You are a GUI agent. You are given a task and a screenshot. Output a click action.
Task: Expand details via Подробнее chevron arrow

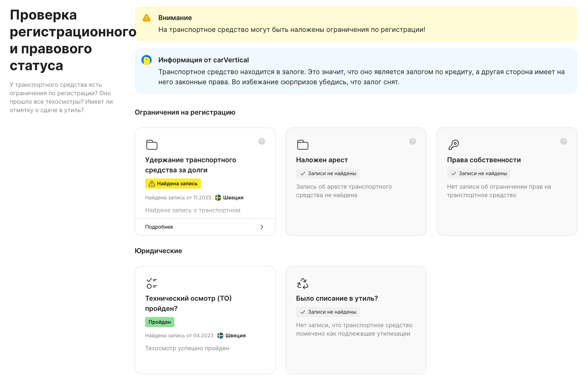tap(262, 227)
